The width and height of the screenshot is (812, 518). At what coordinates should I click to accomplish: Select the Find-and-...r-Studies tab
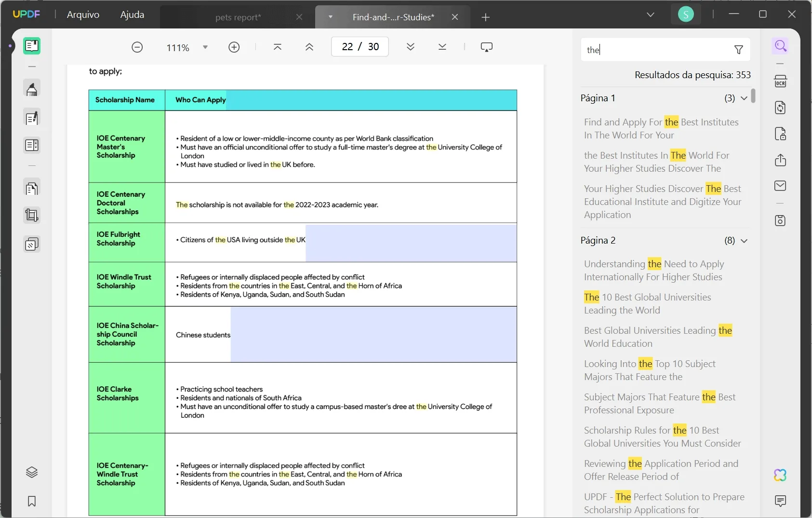[393, 17]
